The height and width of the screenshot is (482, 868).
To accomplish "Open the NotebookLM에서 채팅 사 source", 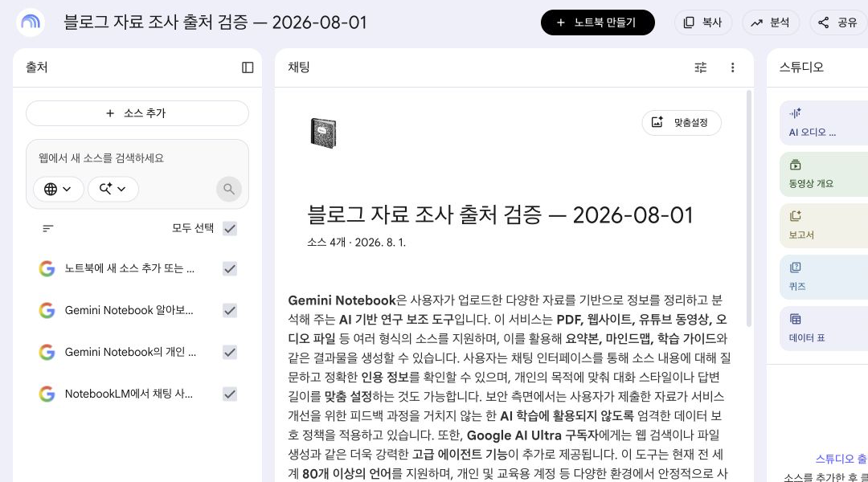I will tap(129, 394).
